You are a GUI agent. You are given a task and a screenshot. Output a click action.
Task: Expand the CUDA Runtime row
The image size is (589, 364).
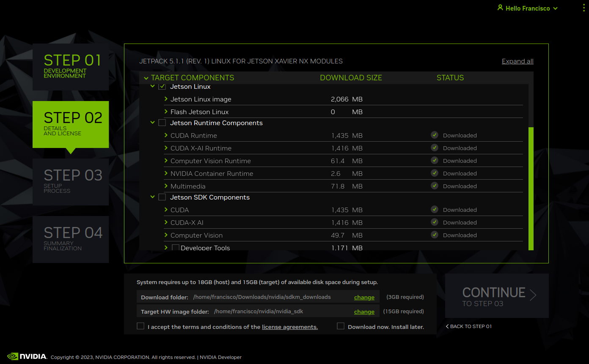[166, 135]
